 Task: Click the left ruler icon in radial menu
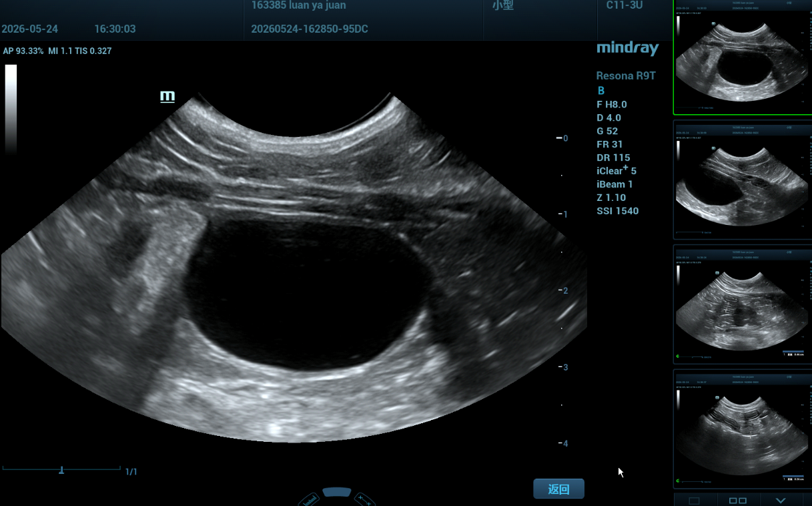309,499
